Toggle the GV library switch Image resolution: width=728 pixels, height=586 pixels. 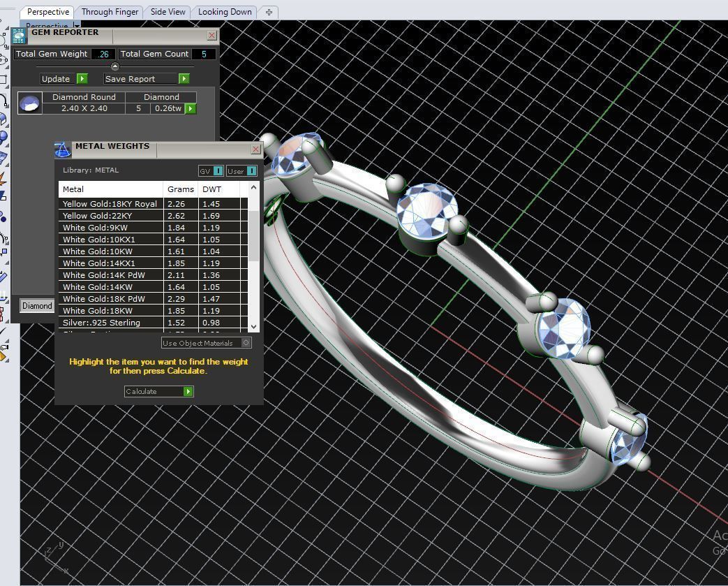[218, 171]
